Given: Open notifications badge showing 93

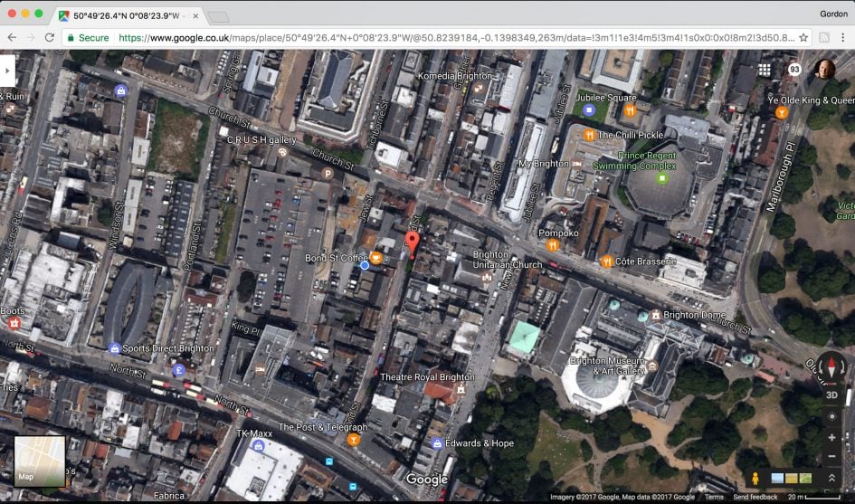Looking at the screenshot, I should 794,70.
